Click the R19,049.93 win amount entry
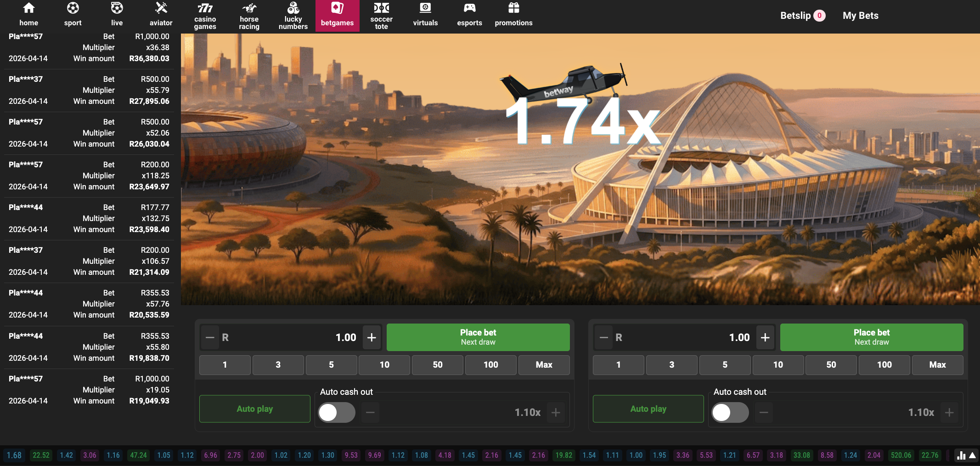This screenshot has height=466, width=980. pyautogui.click(x=149, y=401)
